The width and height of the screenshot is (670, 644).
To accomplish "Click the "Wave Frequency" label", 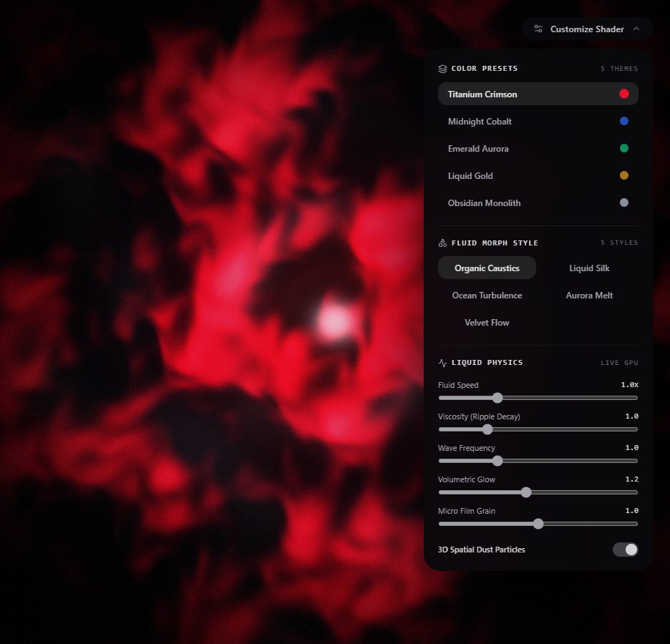I will click(467, 448).
